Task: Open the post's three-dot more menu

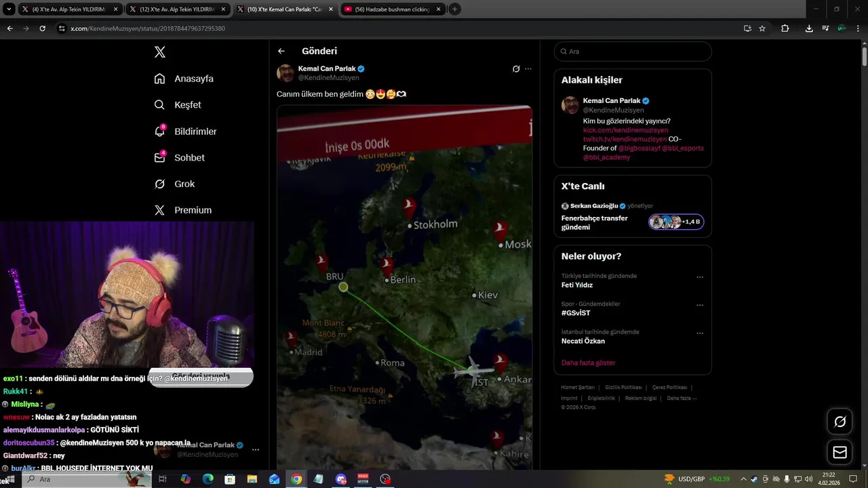Action: [x=528, y=68]
